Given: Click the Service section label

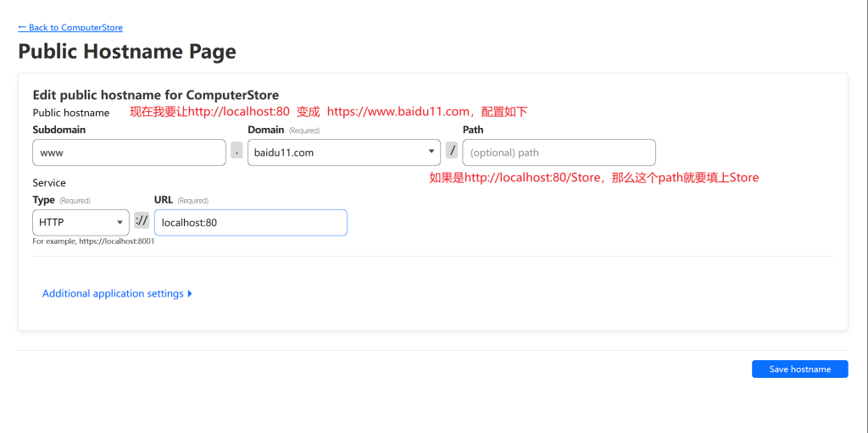Looking at the screenshot, I should 49,182.
